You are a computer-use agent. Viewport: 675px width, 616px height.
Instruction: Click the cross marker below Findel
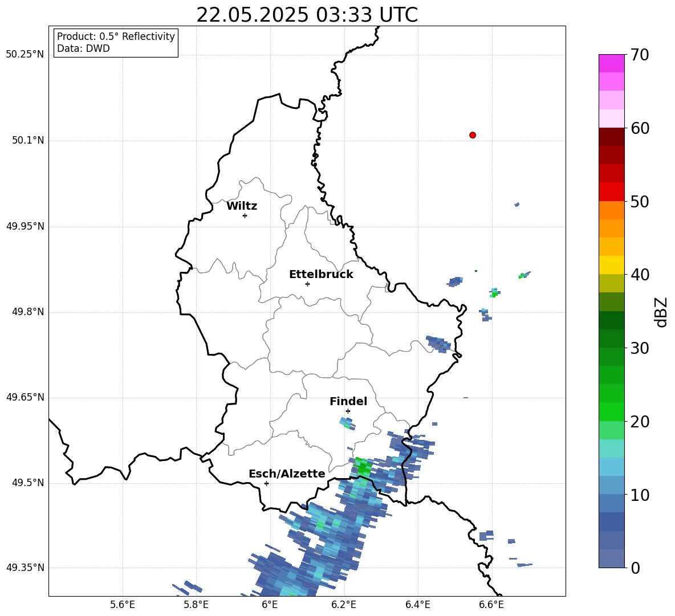click(x=348, y=411)
